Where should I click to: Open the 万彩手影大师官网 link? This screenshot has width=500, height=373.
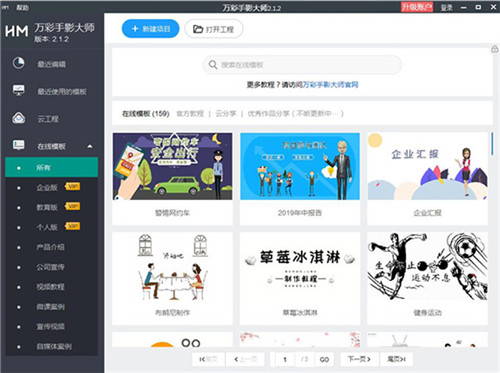tap(330, 85)
